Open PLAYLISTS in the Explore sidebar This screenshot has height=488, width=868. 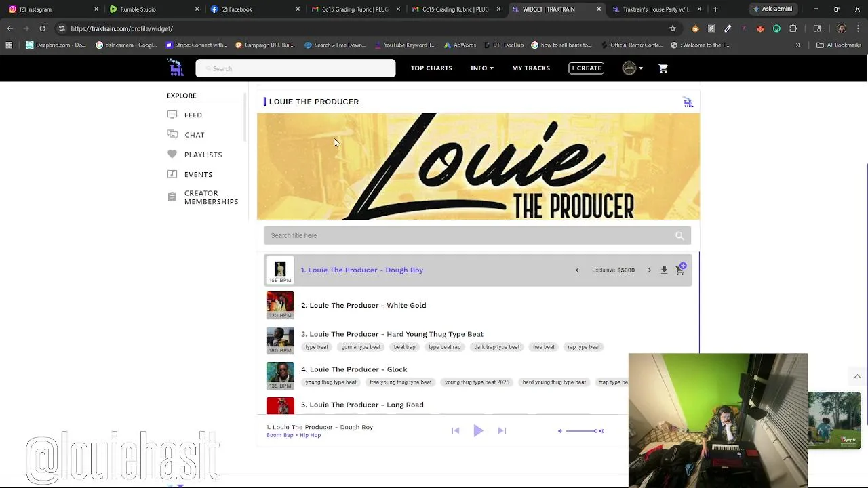[203, 155]
